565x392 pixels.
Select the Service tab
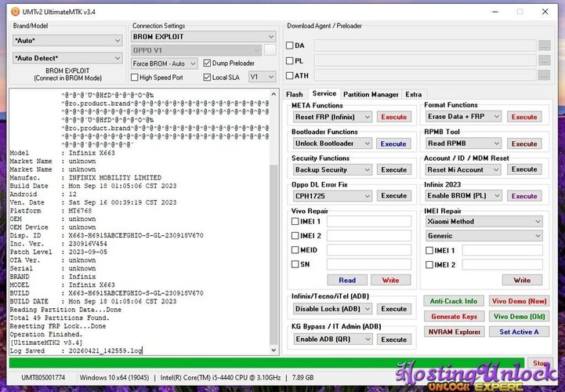324,93
